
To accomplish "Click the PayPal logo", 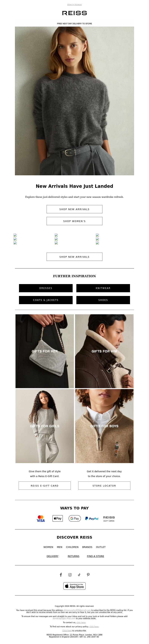I will pos(92,519).
